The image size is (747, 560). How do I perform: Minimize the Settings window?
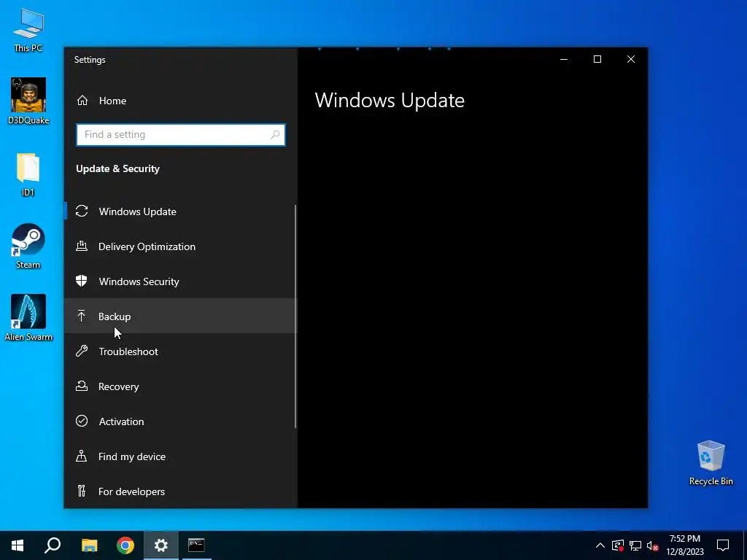pos(564,59)
